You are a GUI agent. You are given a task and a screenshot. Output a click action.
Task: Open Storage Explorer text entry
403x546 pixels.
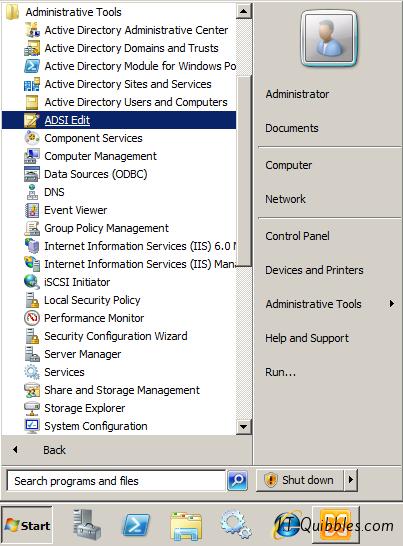click(84, 408)
